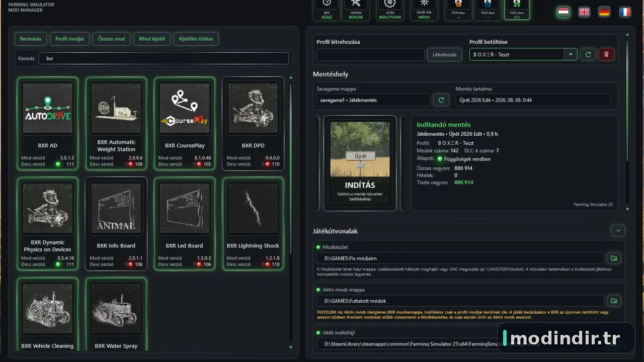Switch language with the French flag
This screenshot has width=644, height=362.
point(625,12)
